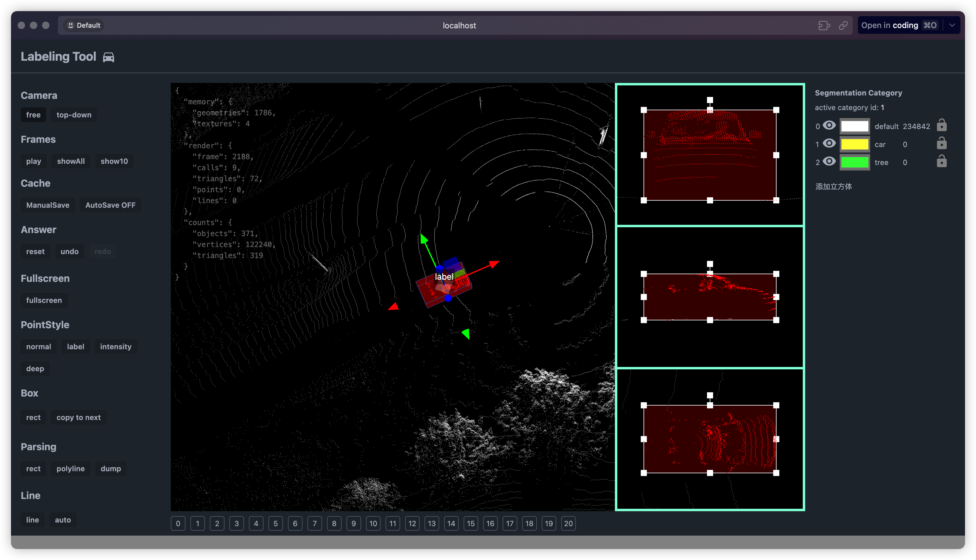
Task: Select the line tool
Action: click(32, 520)
